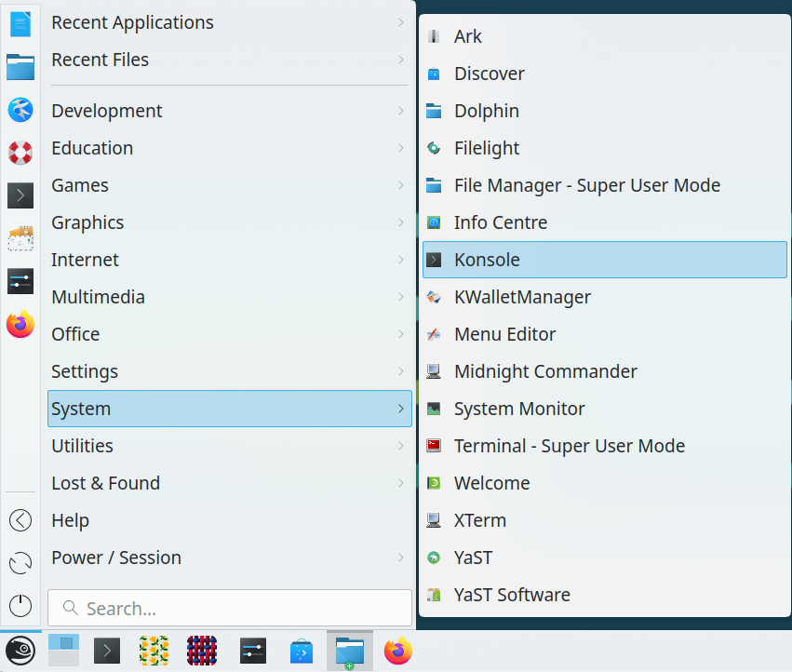The image size is (792, 672).
Task: Click the yellow floral pattern taskbar icon
Action: (154, 651)
